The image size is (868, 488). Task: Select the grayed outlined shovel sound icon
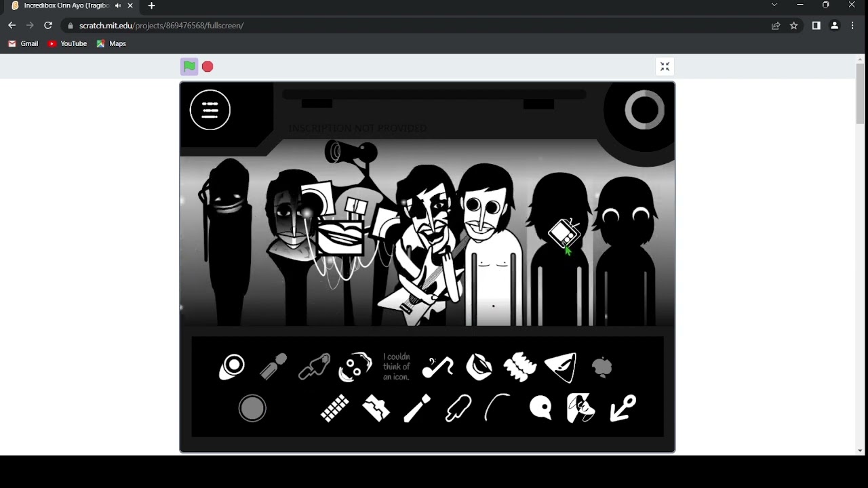(315, 367)
